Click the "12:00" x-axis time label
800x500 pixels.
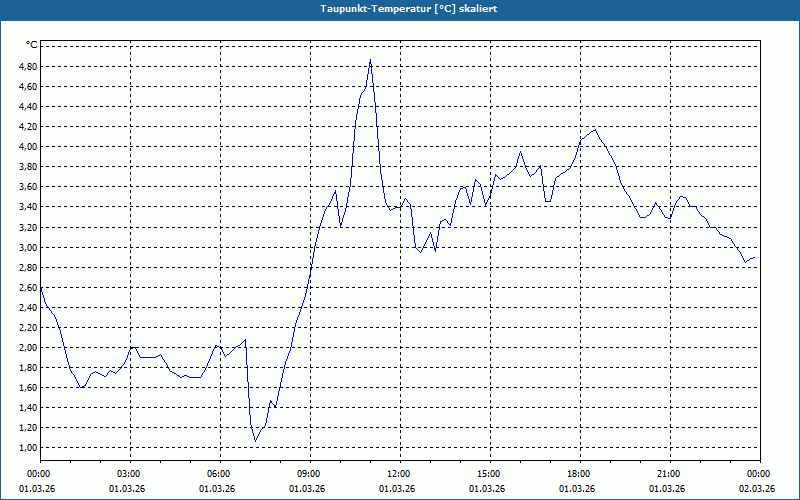397,474
